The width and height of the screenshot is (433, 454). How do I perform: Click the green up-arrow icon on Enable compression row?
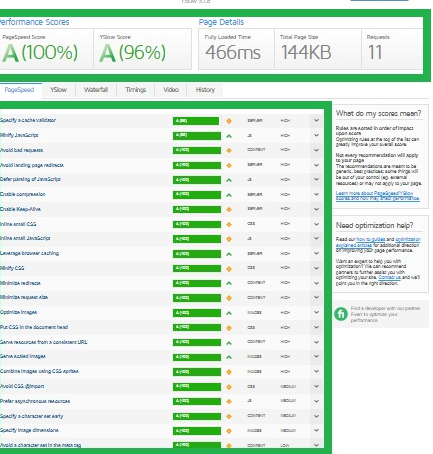229,195
